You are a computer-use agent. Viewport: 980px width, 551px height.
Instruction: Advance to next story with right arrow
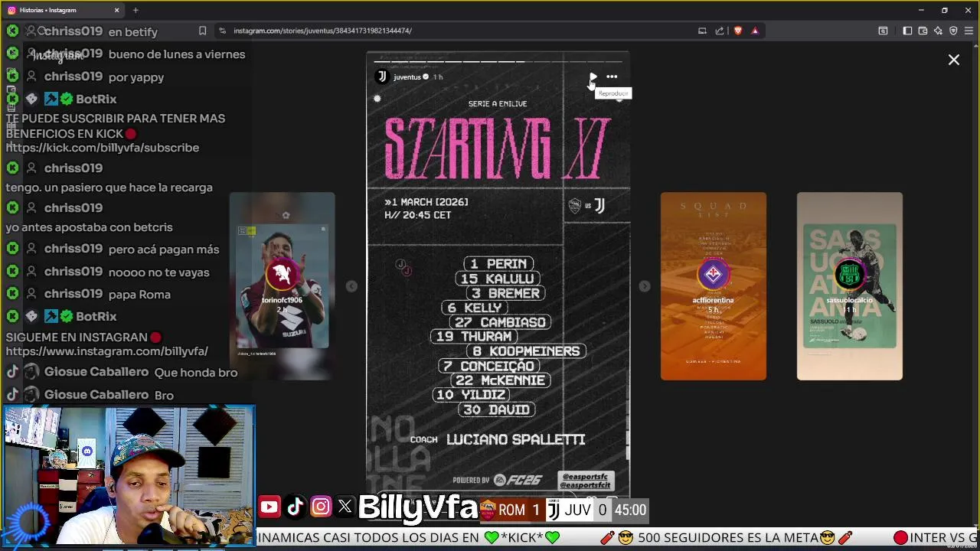coord(645,286)
